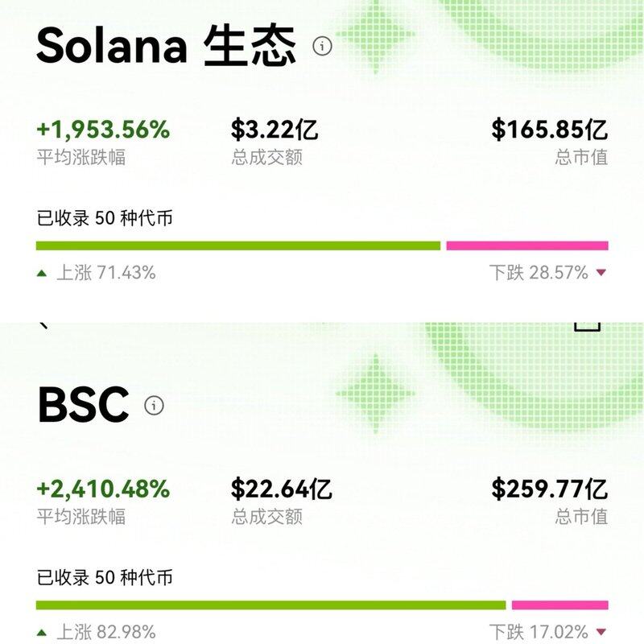Tap the partially visible square icon above BSC market cap

[587, 324]
